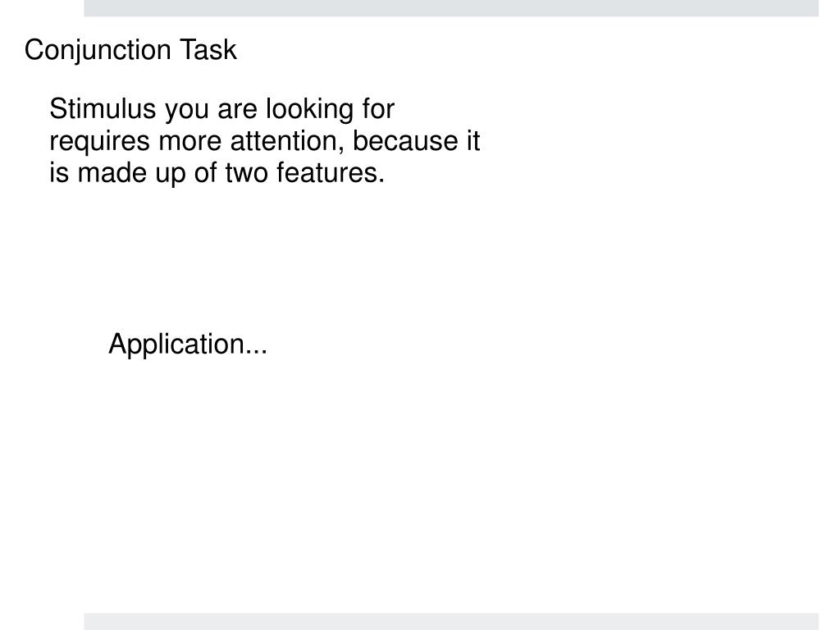Click the word 'Conjunction' in the title
This screenshot has width=840, height=630.
[98, 52]
